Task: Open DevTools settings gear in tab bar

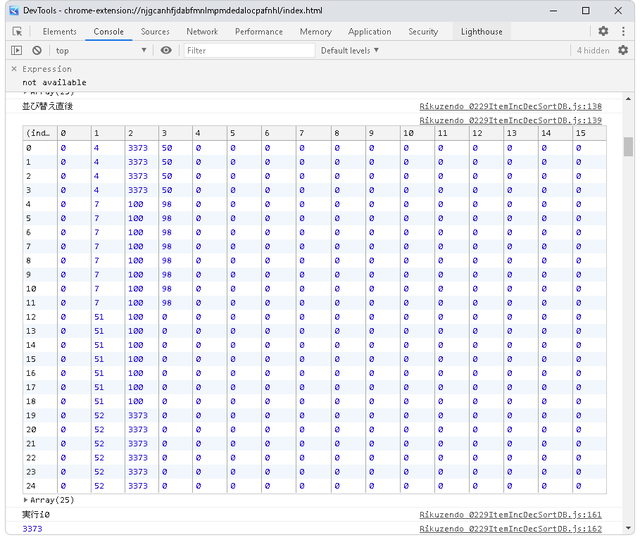Action: point(603,31)
